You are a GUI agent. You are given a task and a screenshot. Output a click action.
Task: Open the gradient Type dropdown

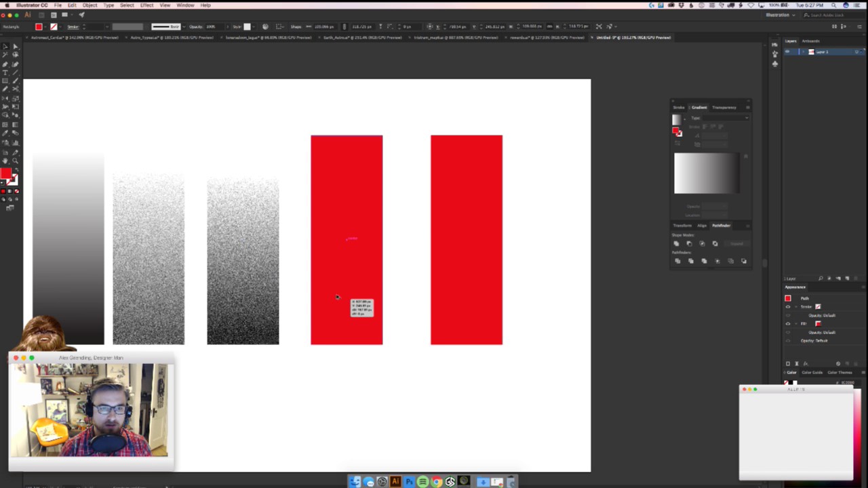[726, 118]
